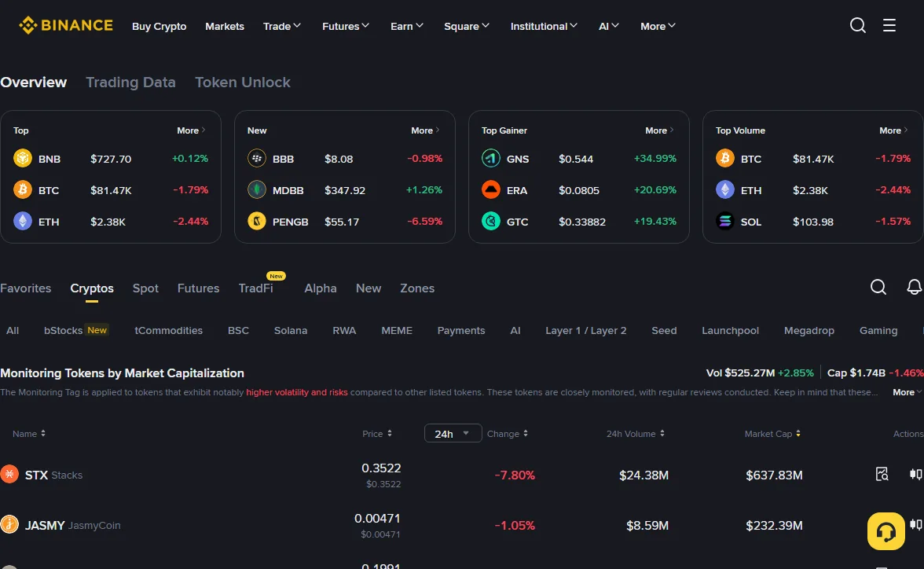
Task: Click the PENGB token icon
Action: tap(256, 221)
